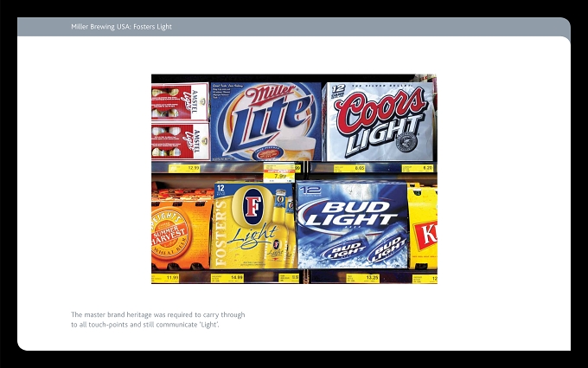588x368 pixels.
Task: Click the 11.99 shelf price tag
Action: (x=165, y=278)
